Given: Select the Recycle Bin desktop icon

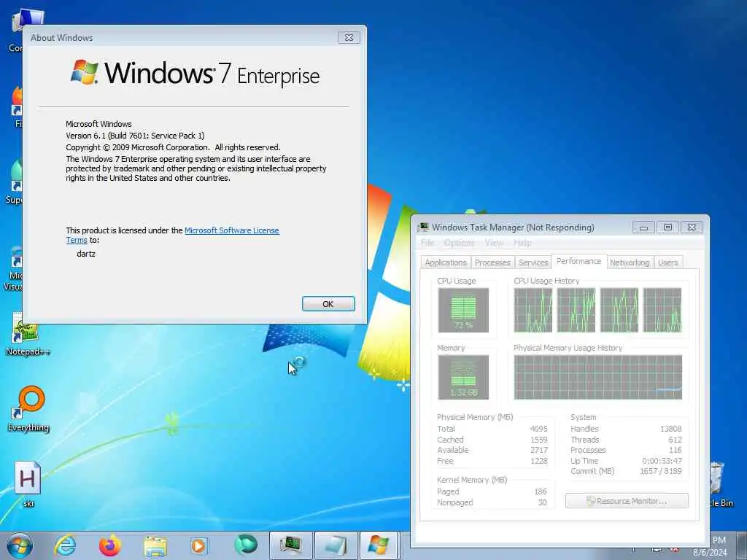Looking at the screenshot, I should coord(720,483).
